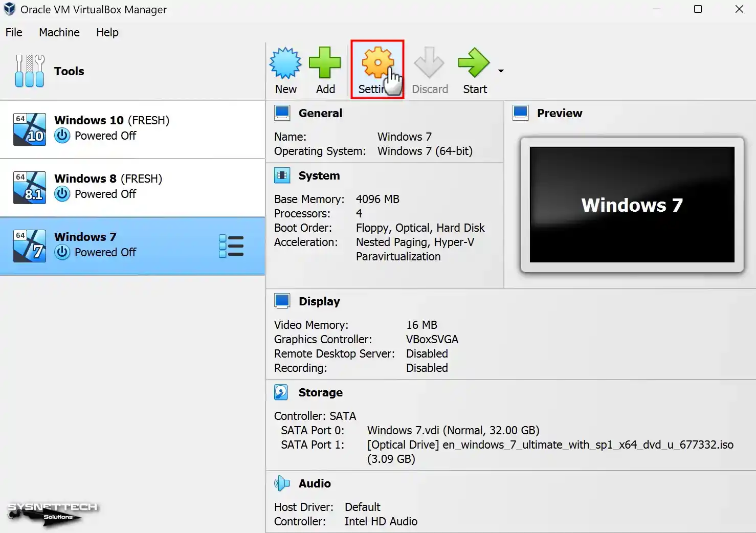This screenshot has width=756, height=533.
Task: Open the Display settings heading link
Action: click(x=319, y=301)
